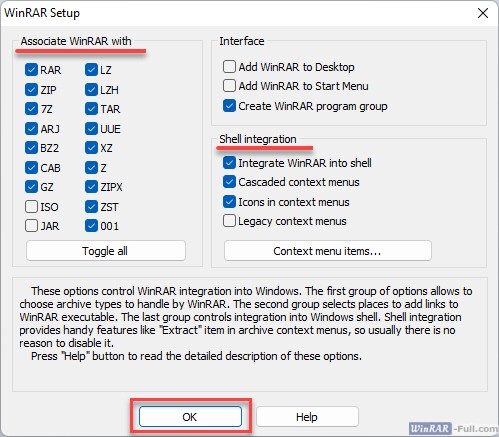The height and width of the screenshot is (437, 499).
Task: Confirm setup with OK button
Action: [190, 417]
